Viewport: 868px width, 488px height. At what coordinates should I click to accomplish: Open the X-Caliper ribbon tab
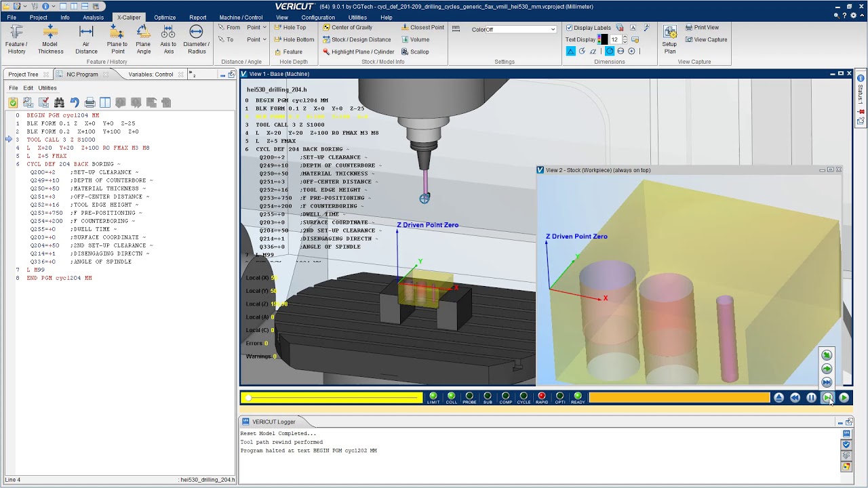pyautogui.click(x=129, y=18)
